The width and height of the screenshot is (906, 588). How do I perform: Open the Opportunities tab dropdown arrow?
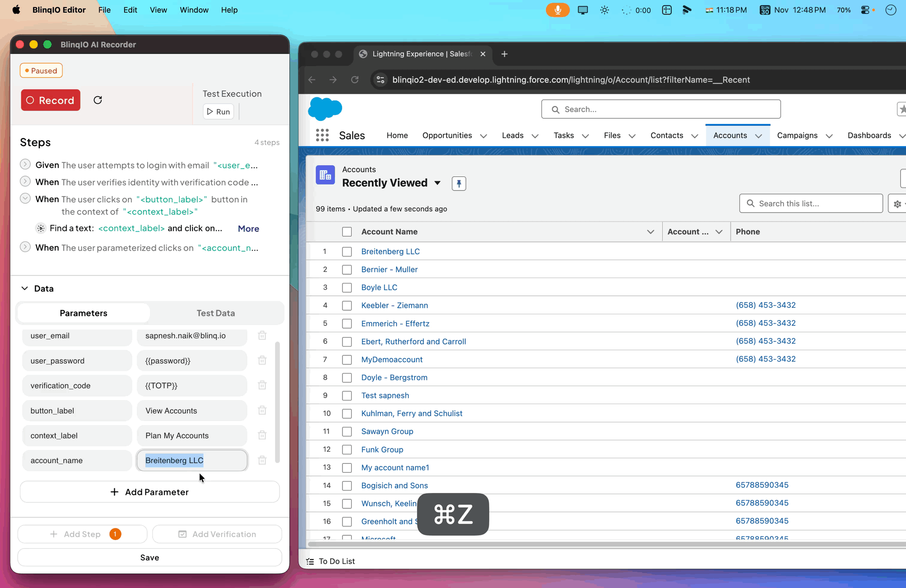click(483, 136)
